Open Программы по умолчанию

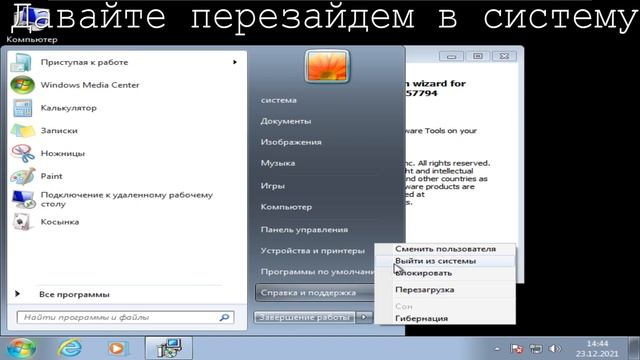pyautogui.click(x=317, y=271)
